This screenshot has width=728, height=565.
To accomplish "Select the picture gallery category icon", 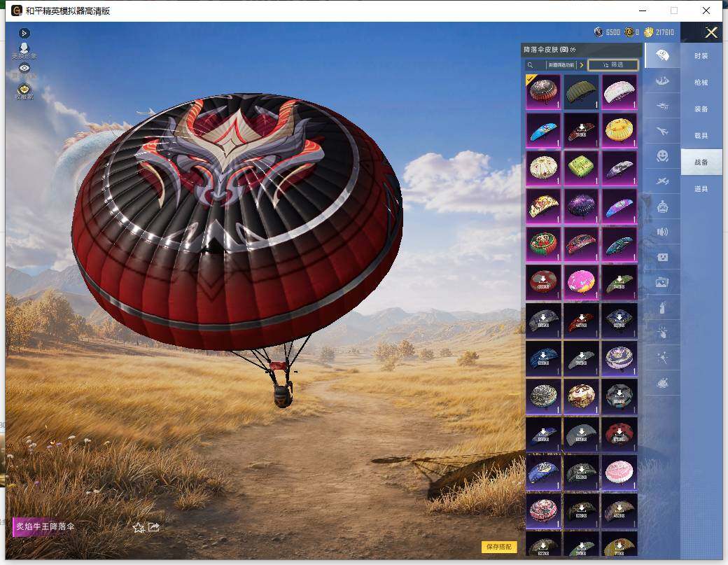I will (662, 282).
